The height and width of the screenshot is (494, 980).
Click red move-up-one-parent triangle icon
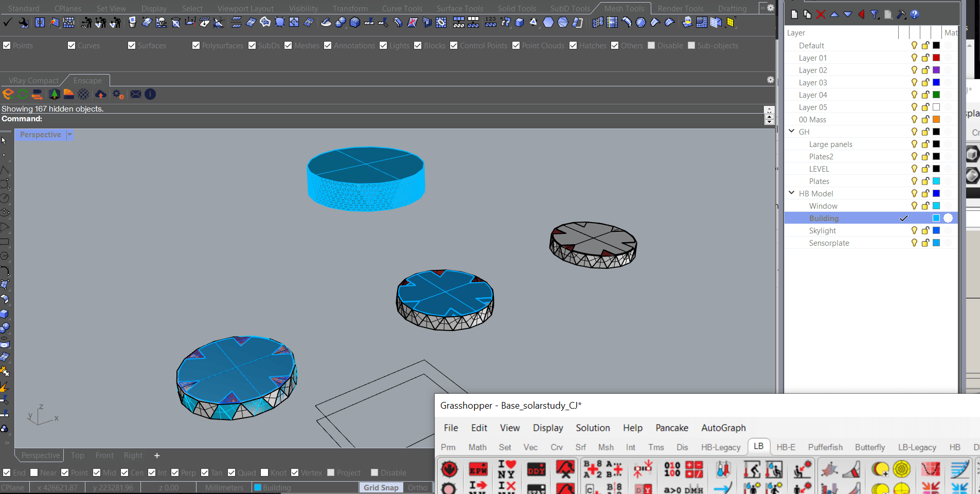(x=861, y=14)
